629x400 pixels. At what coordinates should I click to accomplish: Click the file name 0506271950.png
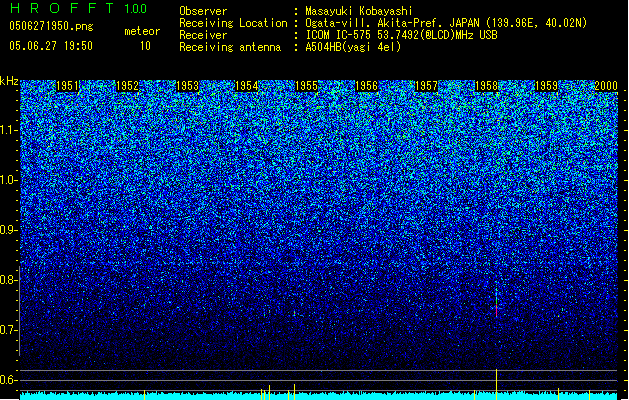[51, 26]
